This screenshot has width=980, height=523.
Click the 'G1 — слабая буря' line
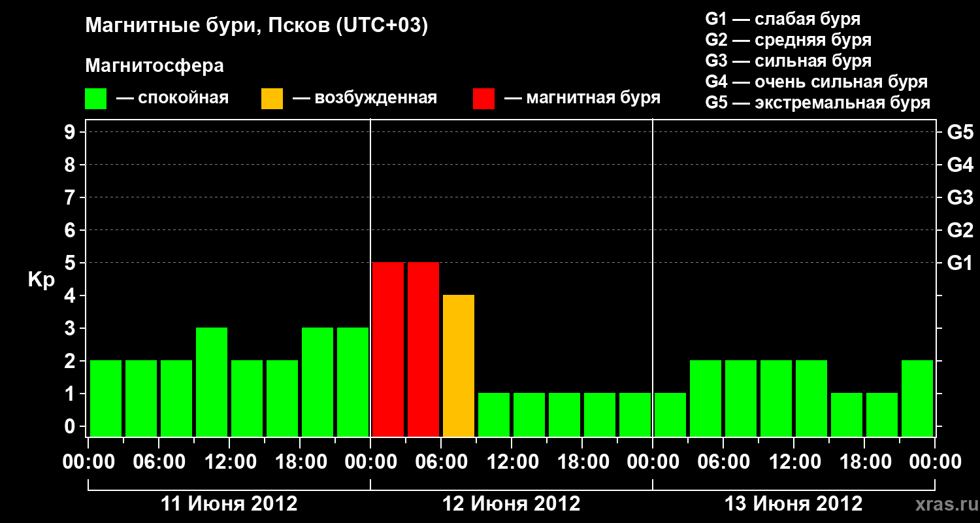coord(783,18)
